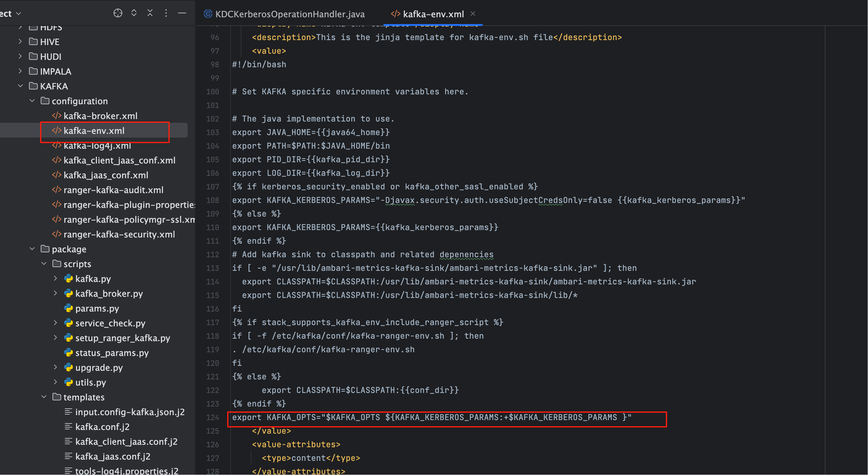Click the expand all icon in Project panel
Screen dimensions: 868x475
click(134, 13)
